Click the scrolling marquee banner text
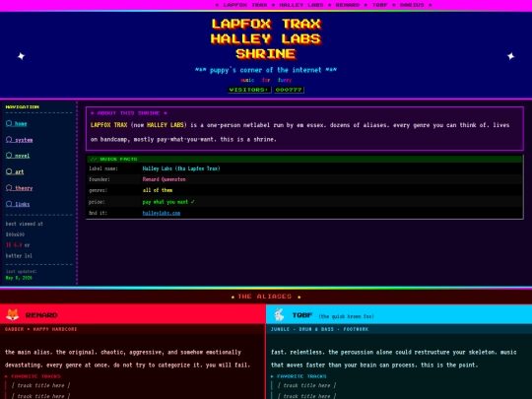This screenshot has height=399, width=532. [x=324, y=5]
